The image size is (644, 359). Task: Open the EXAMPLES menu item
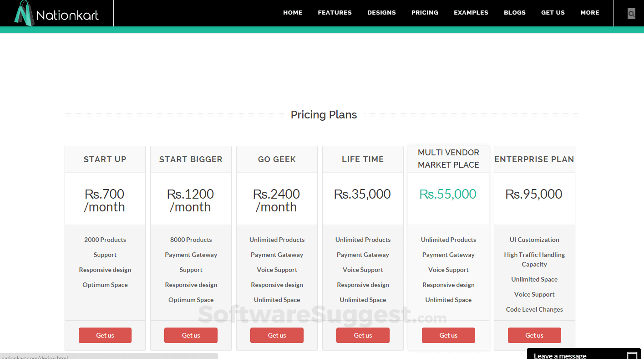tap(471, 13)
